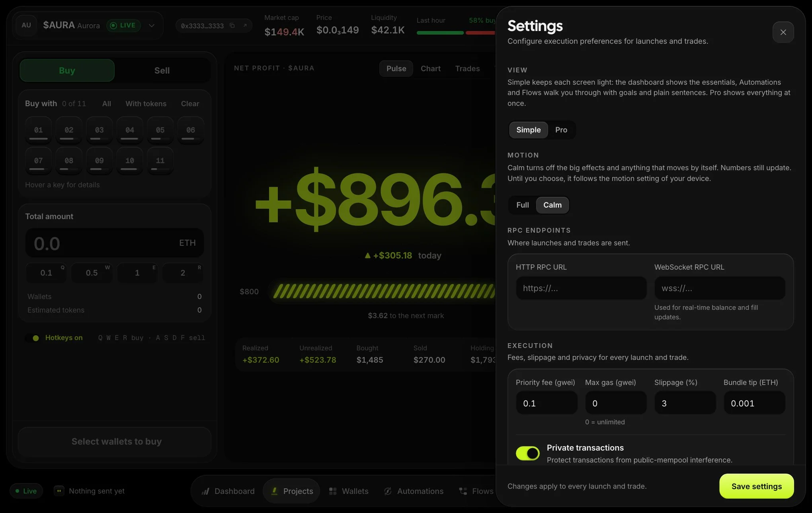The width and height of the screenshot is (812, 513).
Task: Switch to the Chart tab
Action: click(x=430, y=68)
